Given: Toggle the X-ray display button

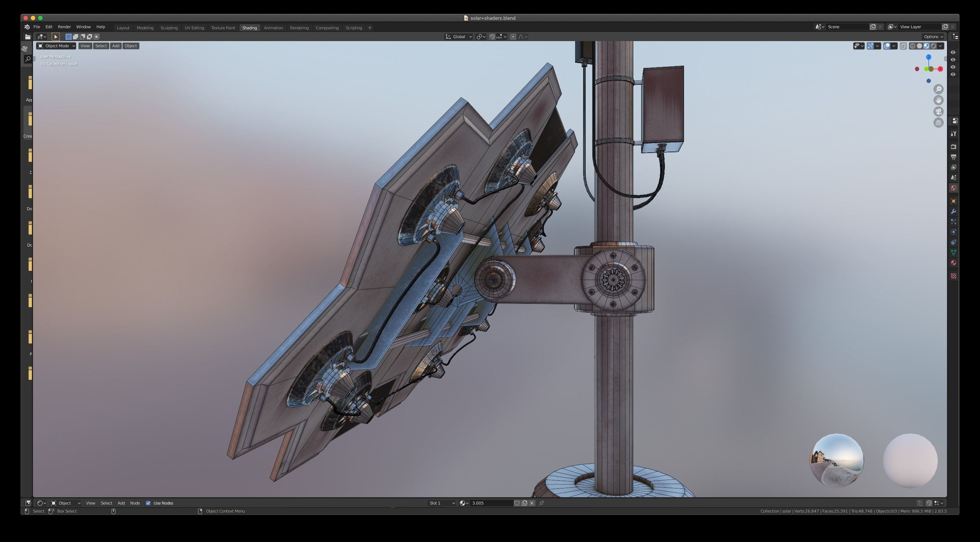Looking at the screenshot, I should pyautogui.click(x=903, y=46).
